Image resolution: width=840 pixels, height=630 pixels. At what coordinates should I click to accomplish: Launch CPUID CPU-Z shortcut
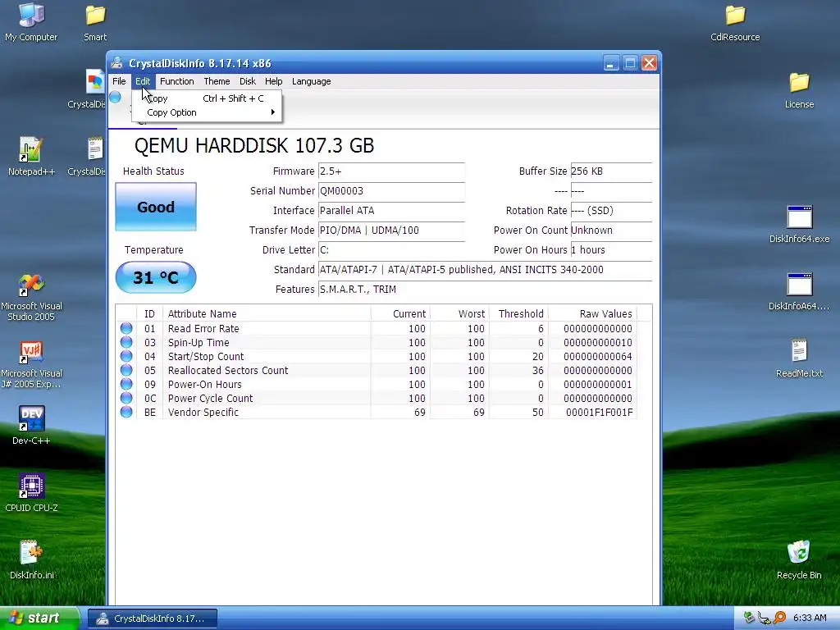(x=31, y=492)
